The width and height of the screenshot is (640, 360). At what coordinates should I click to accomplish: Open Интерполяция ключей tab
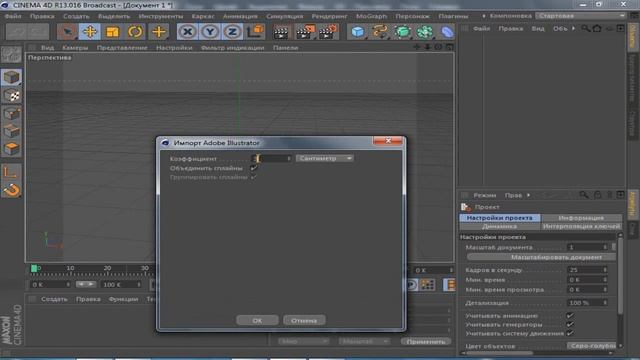coord(581,226)
